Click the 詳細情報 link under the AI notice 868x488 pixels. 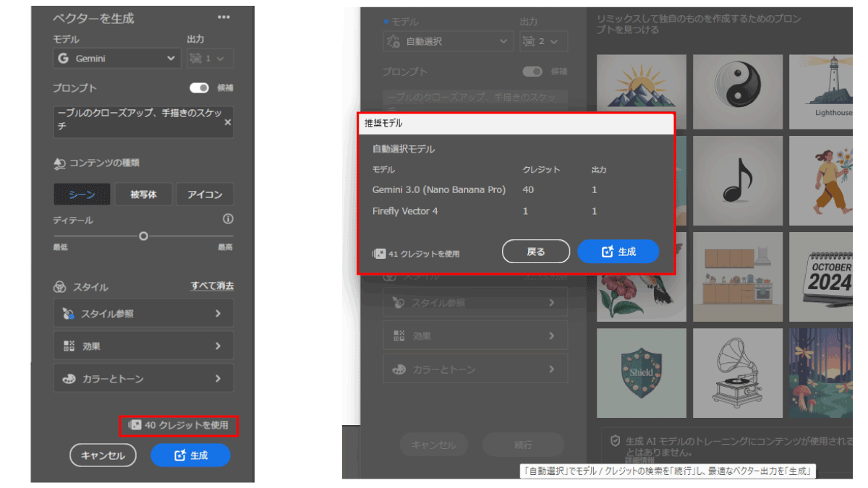click(x=640, y=460)
